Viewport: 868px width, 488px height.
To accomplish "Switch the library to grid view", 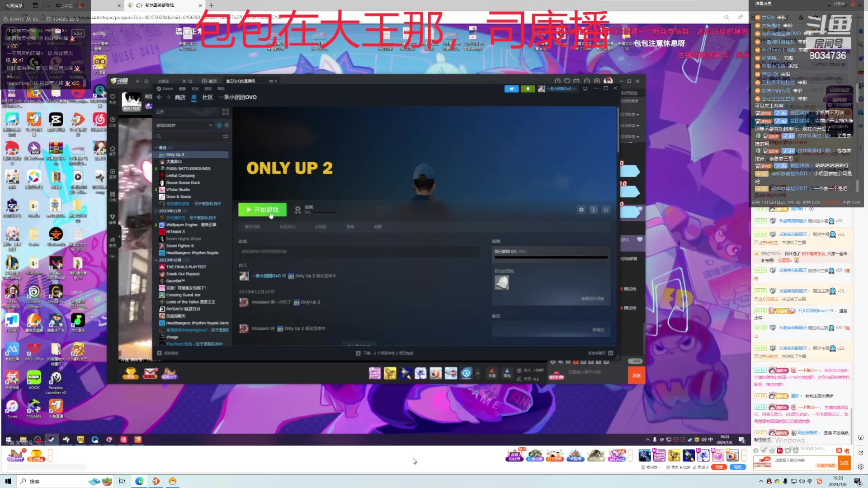I will 225,112.
